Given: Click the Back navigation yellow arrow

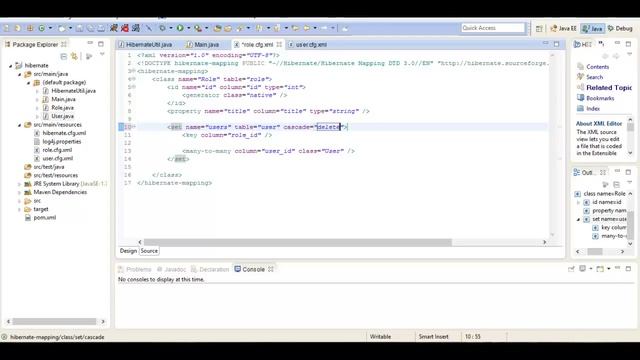Looking at the screenshot, I should tap(306, 28).
